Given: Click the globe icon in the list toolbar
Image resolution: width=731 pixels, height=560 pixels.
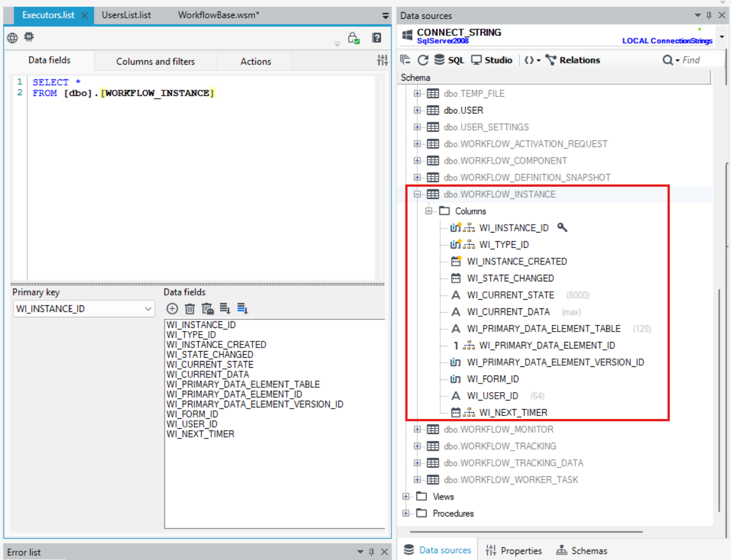Looking at the screenshot, I should click(x=13, y=38).
